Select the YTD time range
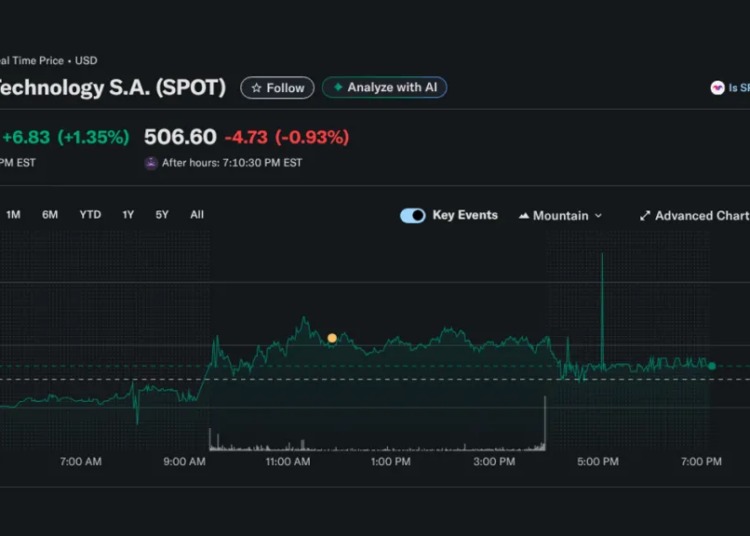This screenshot has height=536, width=750. 90,215
